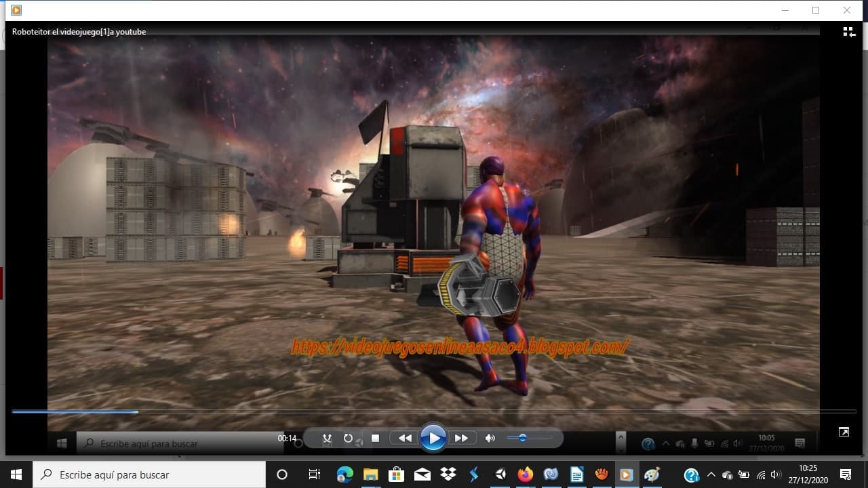This screenshot has width=868, height=488.
Task: Launch Firefox from the taskbar
Action: coord(526,474)
